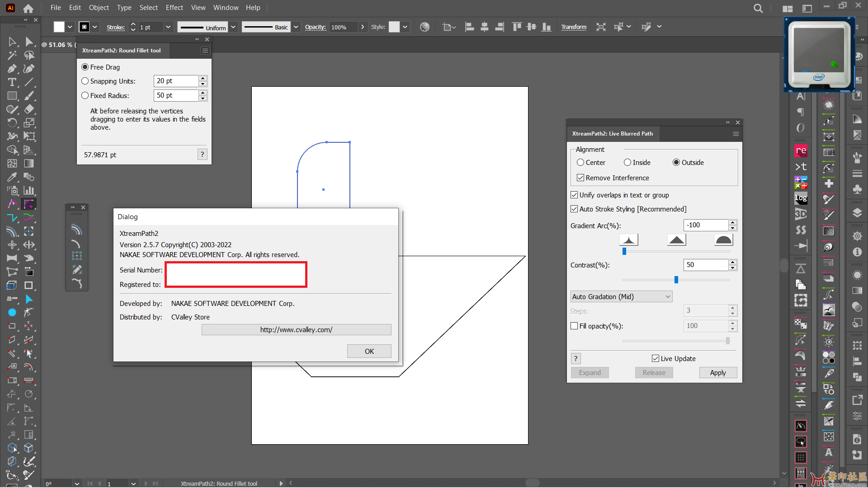Open the Uniform width profile dropdown
This screenshot has width=868, height=488.
click(x=233, y=27)
